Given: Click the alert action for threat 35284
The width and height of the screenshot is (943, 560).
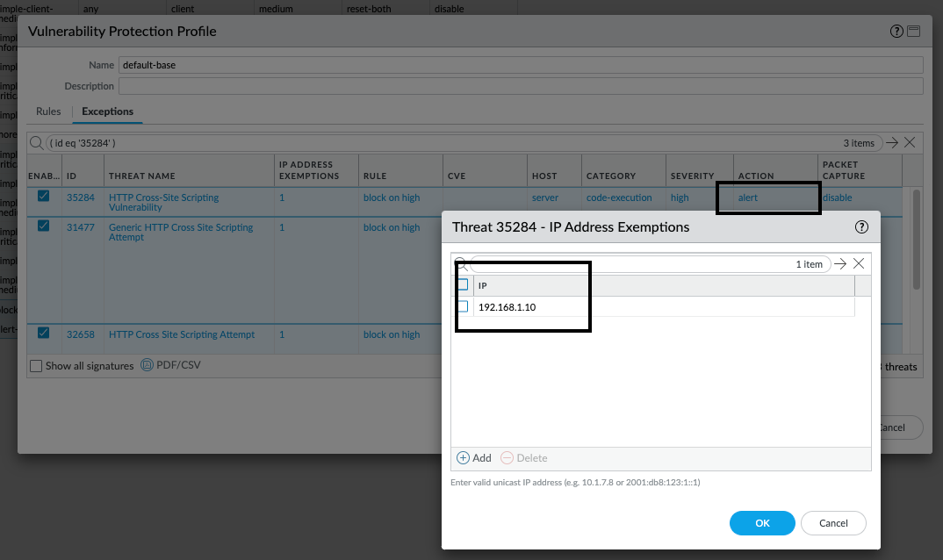Looking at the screenshot, I should 747,197.
